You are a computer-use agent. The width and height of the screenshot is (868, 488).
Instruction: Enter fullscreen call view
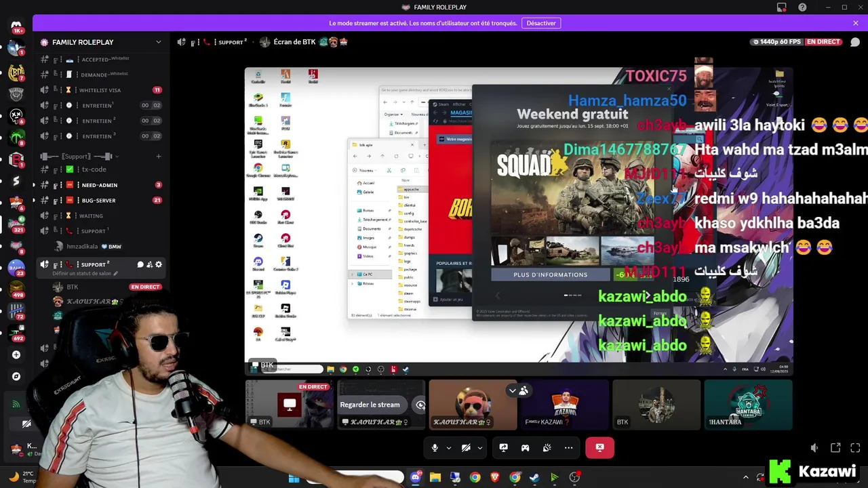tap(855, 448)
